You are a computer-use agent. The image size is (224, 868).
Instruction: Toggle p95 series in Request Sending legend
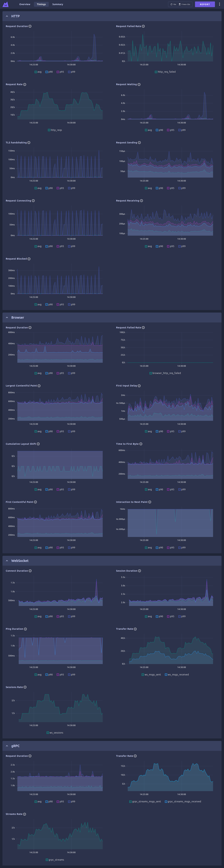(x=170, y=188)
